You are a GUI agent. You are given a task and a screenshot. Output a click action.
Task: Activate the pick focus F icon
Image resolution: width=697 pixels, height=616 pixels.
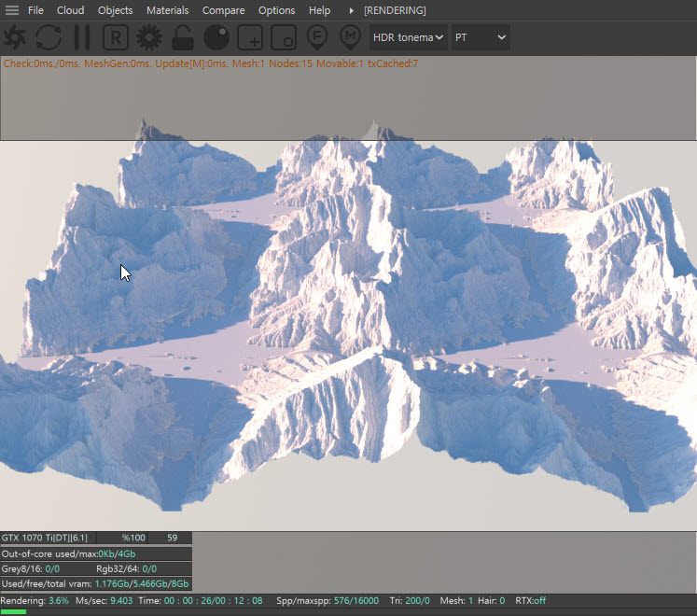pyautogui.click(x=317, y=36)
